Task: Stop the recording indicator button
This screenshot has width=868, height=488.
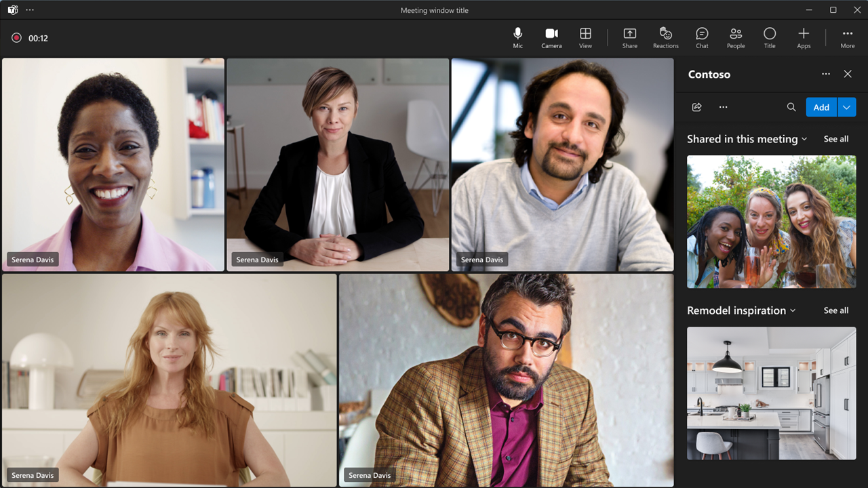Action: tap(16, 38)
